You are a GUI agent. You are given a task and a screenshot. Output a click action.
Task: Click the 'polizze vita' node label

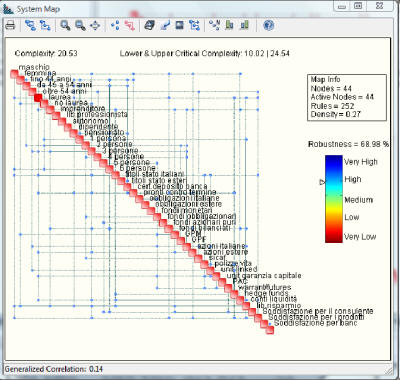[233, 264]
